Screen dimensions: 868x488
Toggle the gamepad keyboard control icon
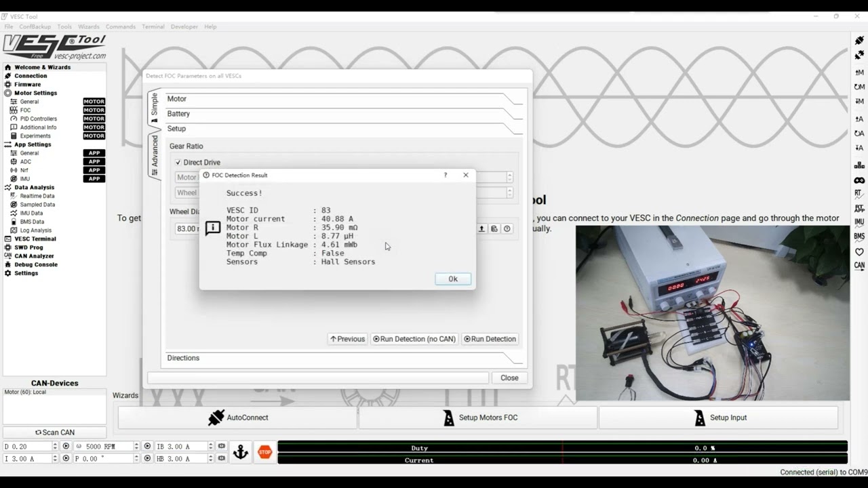tap(859, 180)
